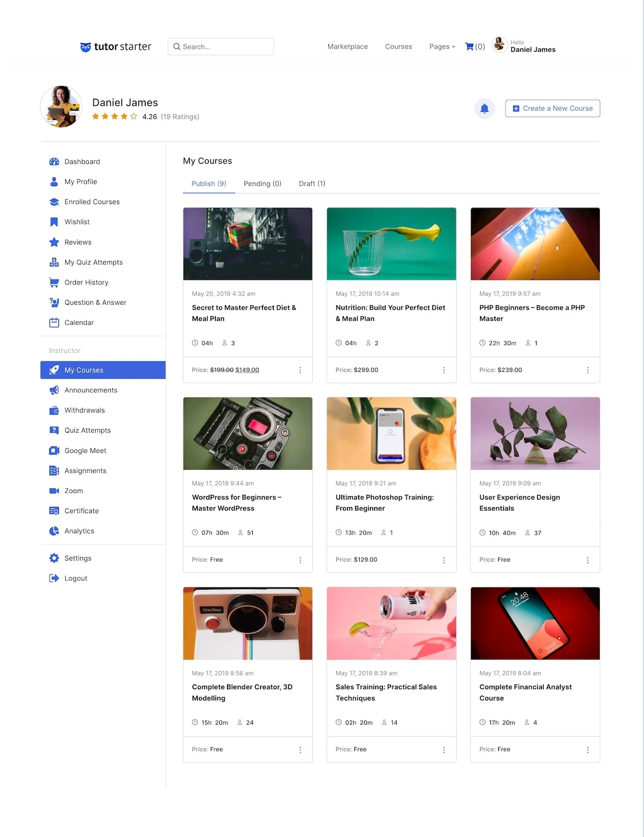
Task: Click the Announcements megaphone icon
Action: point(54,390)
